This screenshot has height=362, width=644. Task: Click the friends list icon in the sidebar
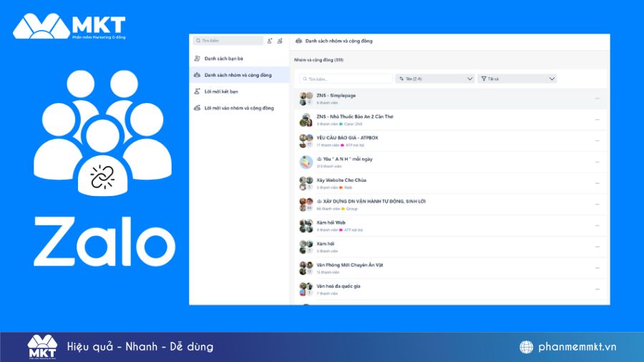(x=197, y=59)
